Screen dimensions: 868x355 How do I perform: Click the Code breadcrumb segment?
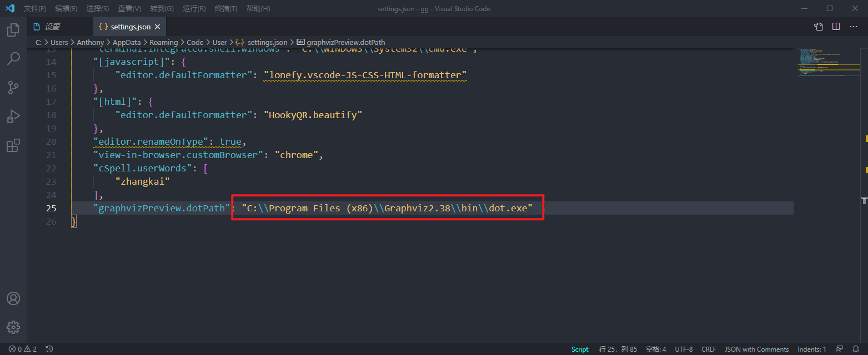click(195, 42)
